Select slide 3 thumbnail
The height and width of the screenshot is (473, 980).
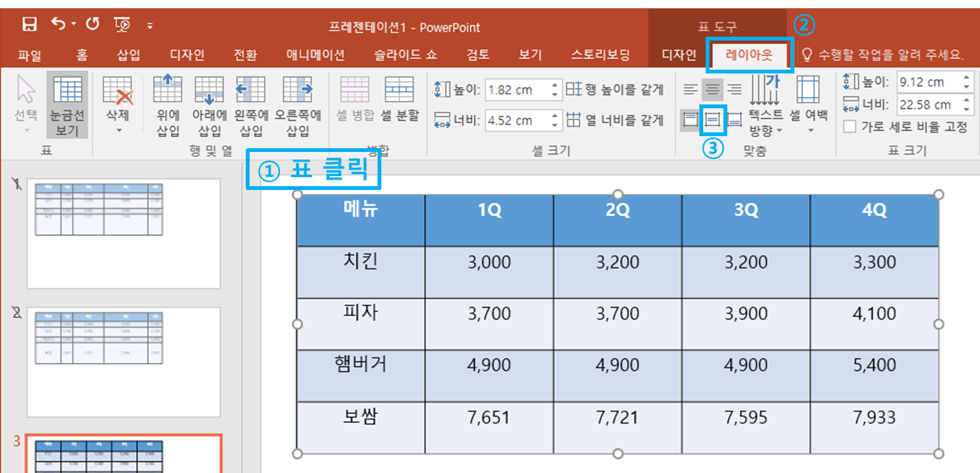pyautogui.click(x=124, y=454)
